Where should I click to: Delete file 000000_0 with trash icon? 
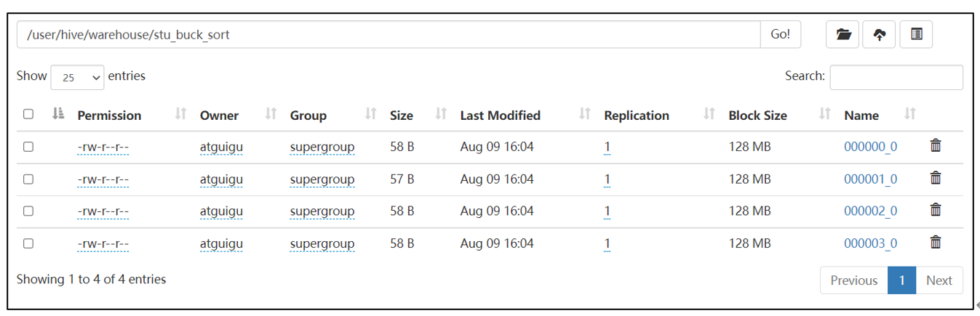936,146
